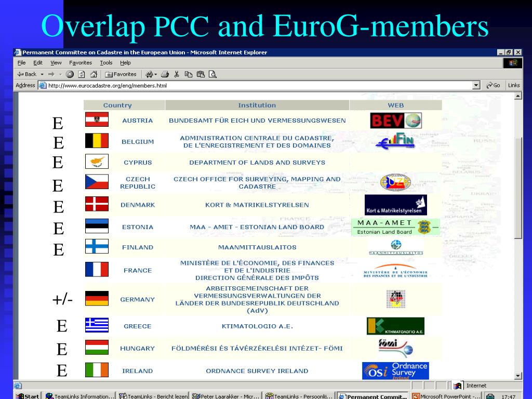Click the vertical scrollbar thumb

[518, 188]
